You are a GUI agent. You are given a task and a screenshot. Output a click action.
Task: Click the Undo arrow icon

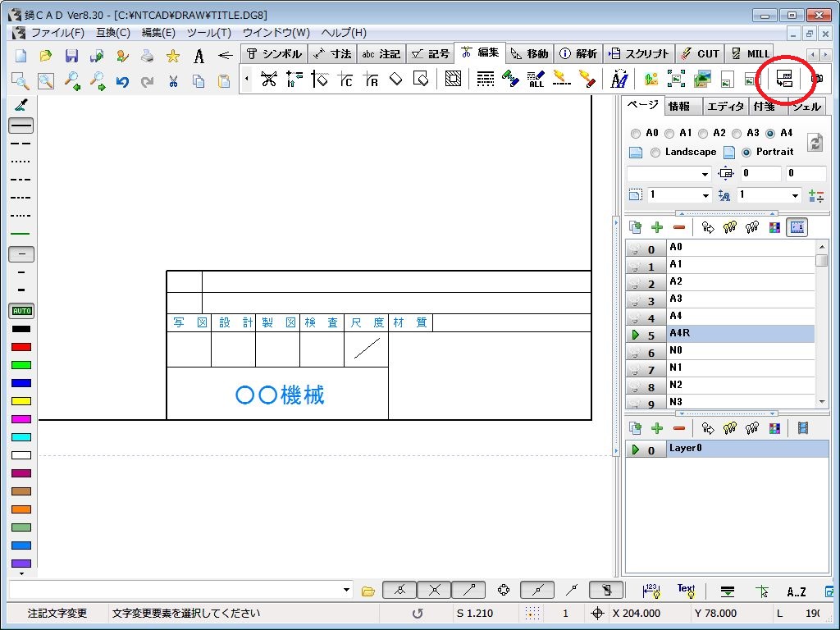point(122,81)
